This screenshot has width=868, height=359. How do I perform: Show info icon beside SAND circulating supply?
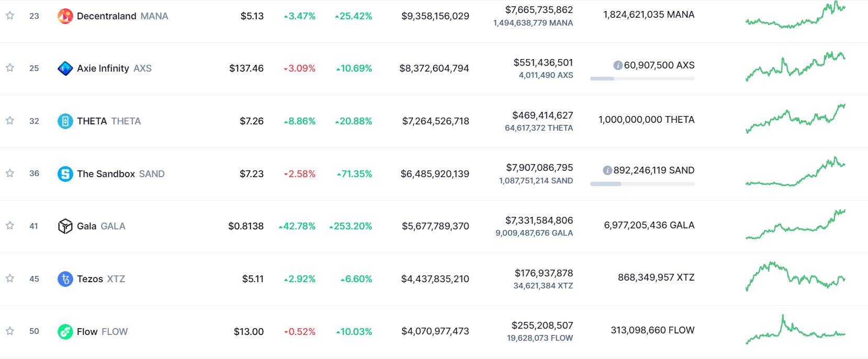point(607,170)
